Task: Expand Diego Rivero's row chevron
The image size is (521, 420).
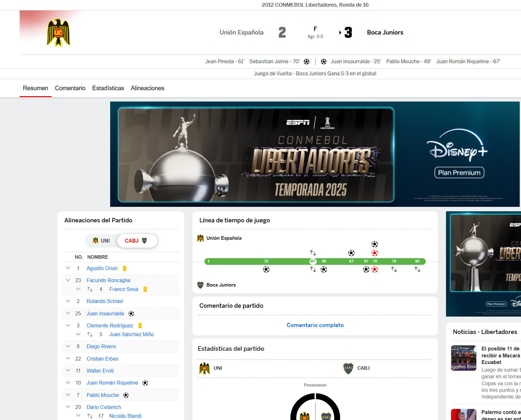Action: pos(68,346)
